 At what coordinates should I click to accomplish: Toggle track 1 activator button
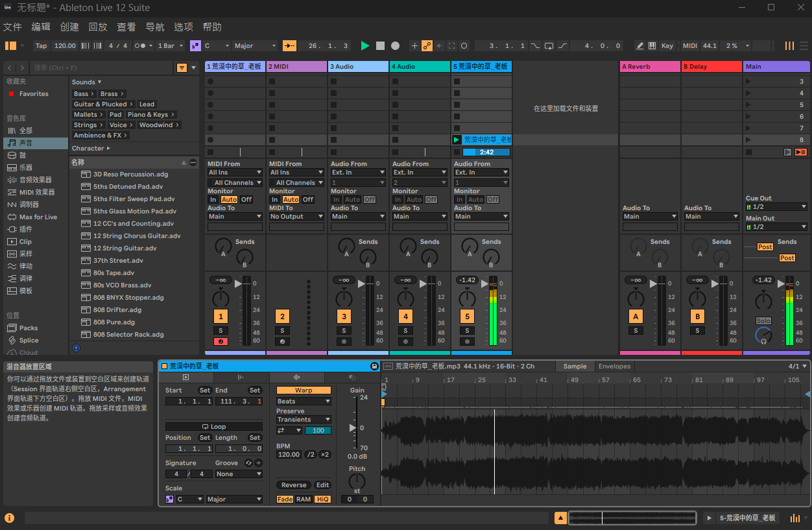coord(221,317)
